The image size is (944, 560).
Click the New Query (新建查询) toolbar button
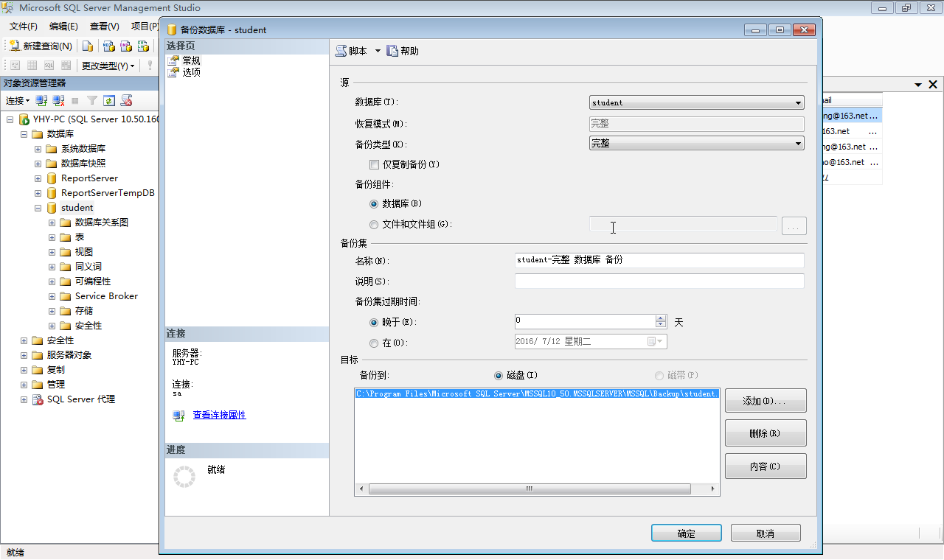41,46
